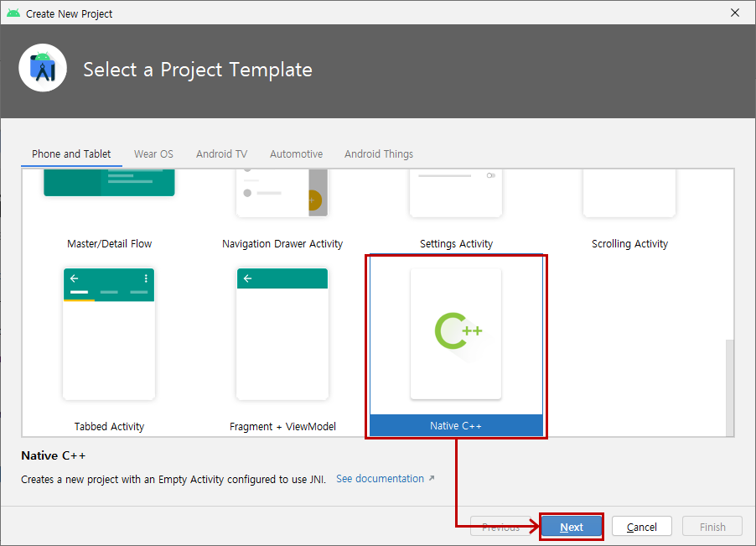Switch to the Phone and Tablet tab

click(71, 153)
